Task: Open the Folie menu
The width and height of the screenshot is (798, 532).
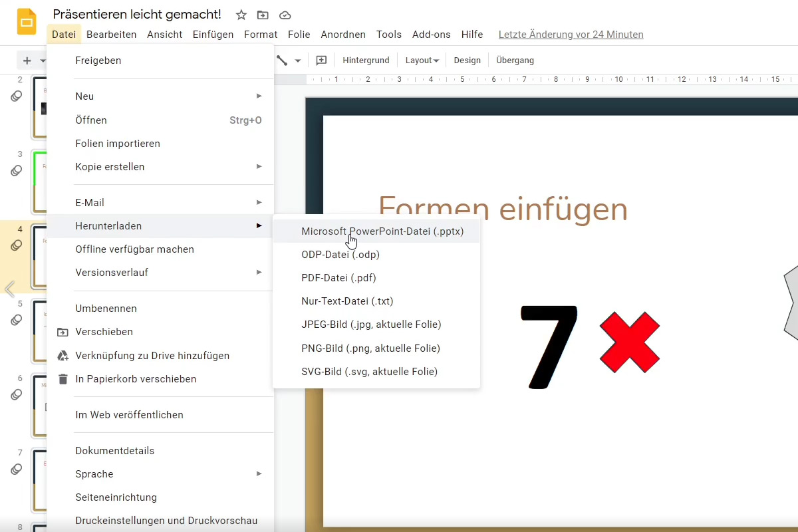Action: pos(299,35)
